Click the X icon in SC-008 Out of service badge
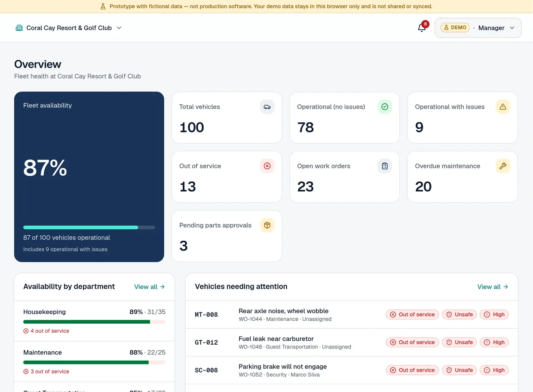 pos(393,370)
